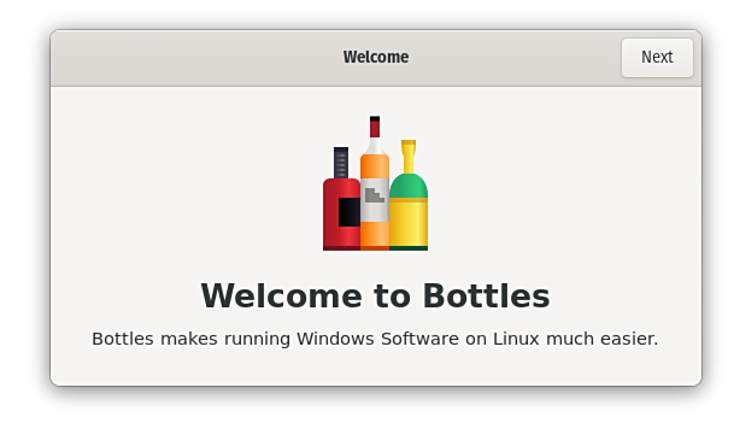Screen dimensions: 752x423
Task: Select the black label on the red bottle
Action: coord(348,212)
